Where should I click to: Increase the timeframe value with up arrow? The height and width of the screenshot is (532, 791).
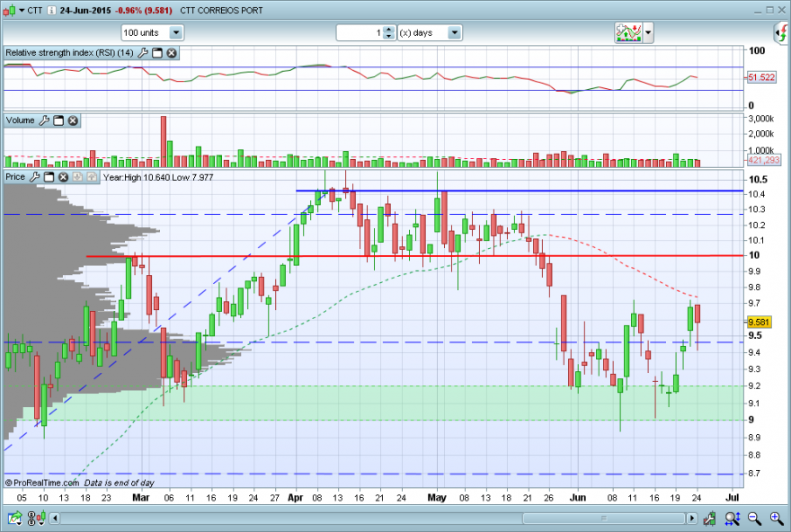(x=388, y=30)
